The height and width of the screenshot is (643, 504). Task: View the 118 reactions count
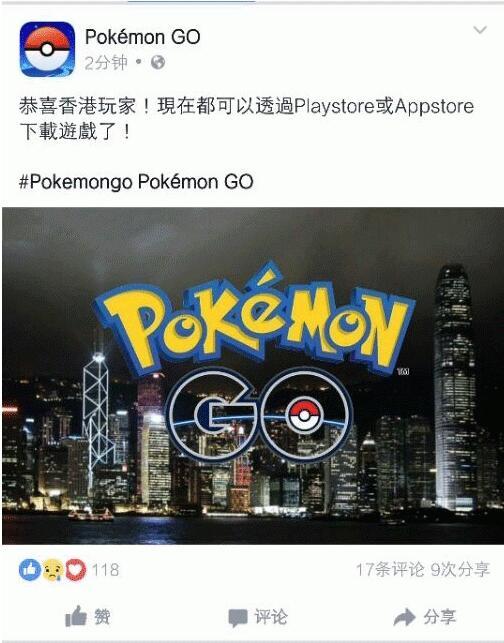point(105,570)
